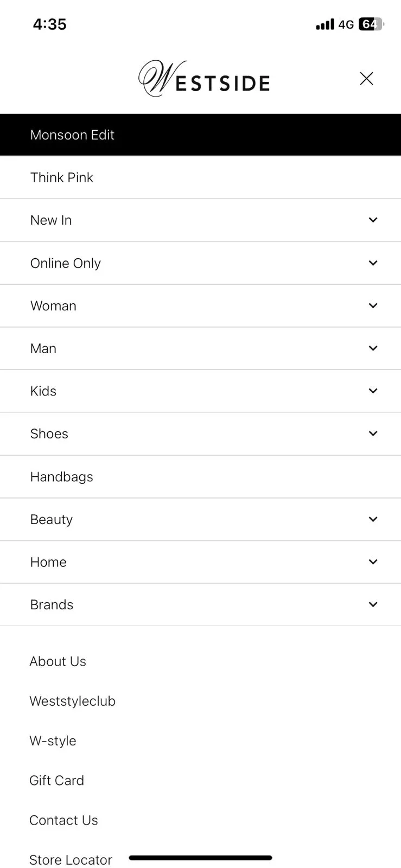Close the menu with the X icon

[x=366, y=79]
